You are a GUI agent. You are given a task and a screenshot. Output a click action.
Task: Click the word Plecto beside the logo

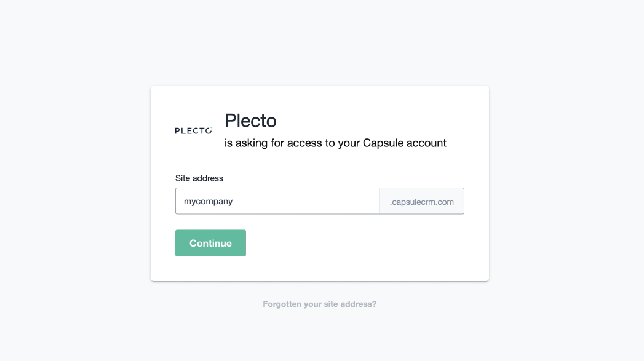(x=250, y=121)
